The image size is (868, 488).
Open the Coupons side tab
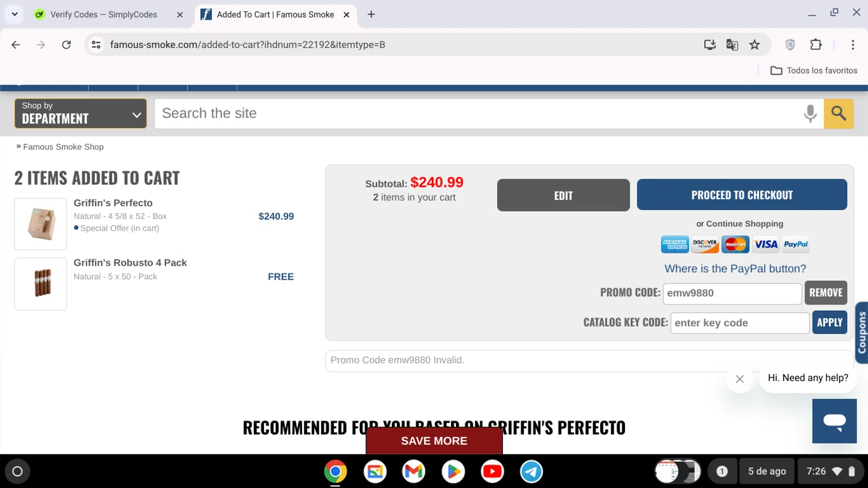coord(862,333)
